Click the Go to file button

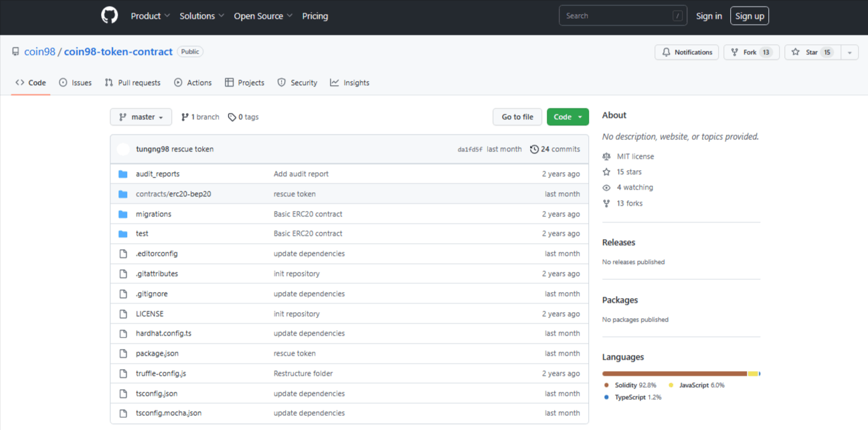click(517, 117)
